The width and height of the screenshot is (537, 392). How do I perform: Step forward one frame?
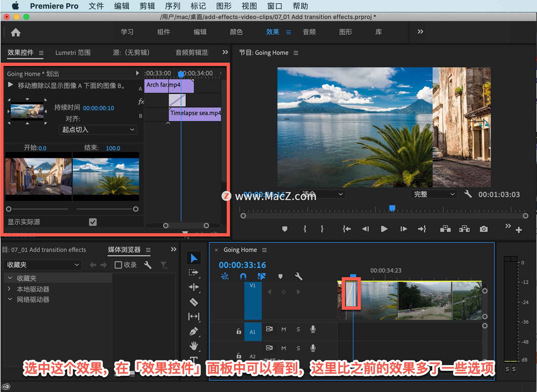[403, 229]
